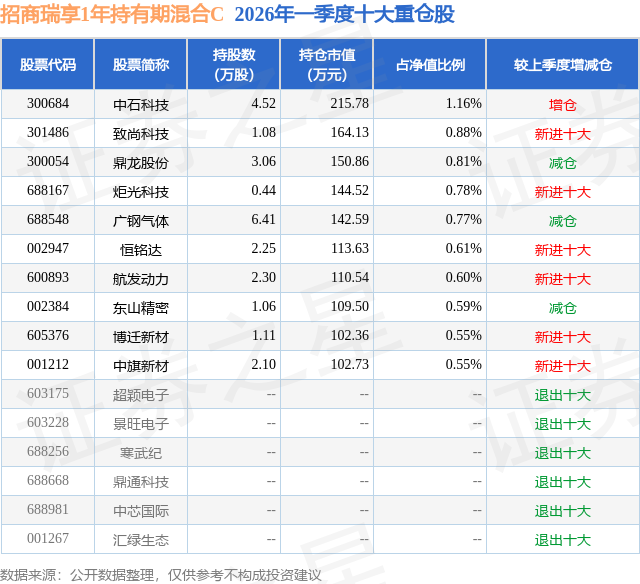Click the 较上季度增减仓 column header
This screenshot has width=640, height=584.
562,64
